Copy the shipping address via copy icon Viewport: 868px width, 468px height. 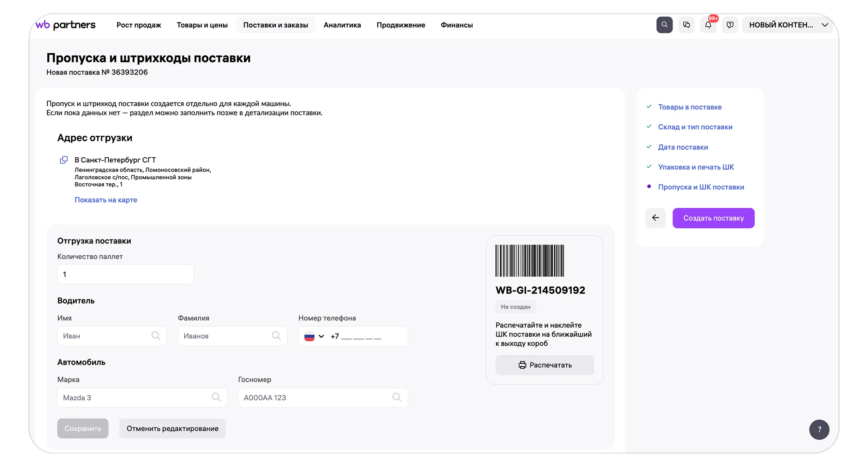point(64,160)
